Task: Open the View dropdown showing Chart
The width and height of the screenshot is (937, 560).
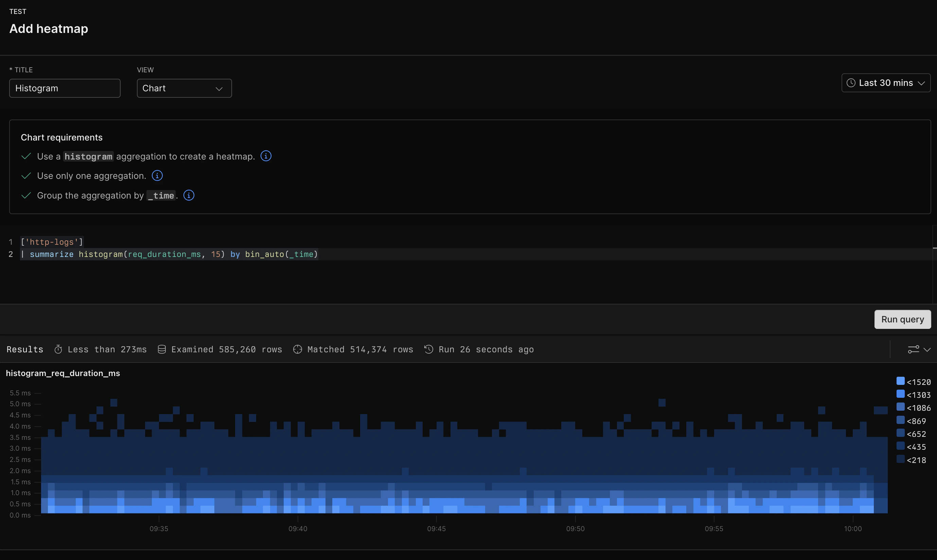Action: pos(184,88)
